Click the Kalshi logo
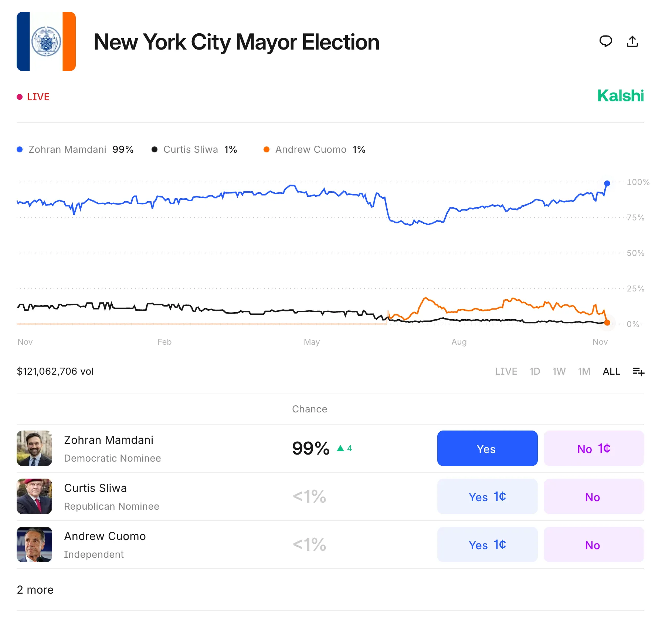Screen dimensions: 672x631 tap(620, 96)
